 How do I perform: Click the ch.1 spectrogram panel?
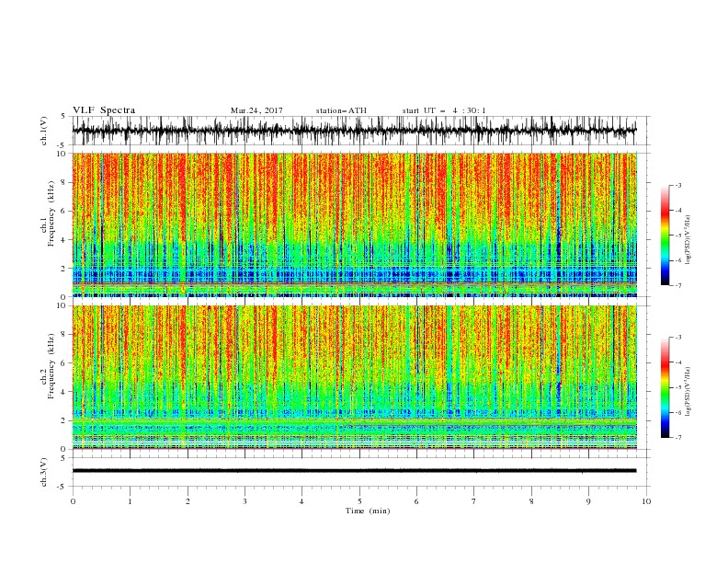point(355,224)
